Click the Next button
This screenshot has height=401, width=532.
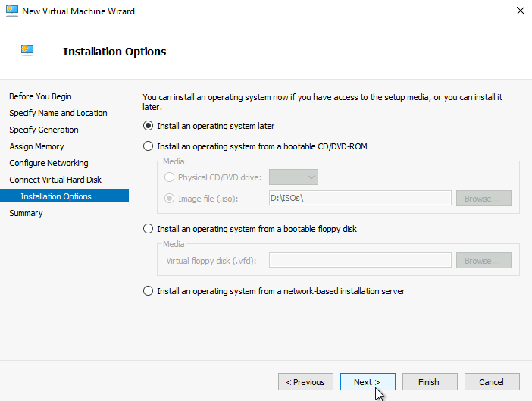pos(368,382)
